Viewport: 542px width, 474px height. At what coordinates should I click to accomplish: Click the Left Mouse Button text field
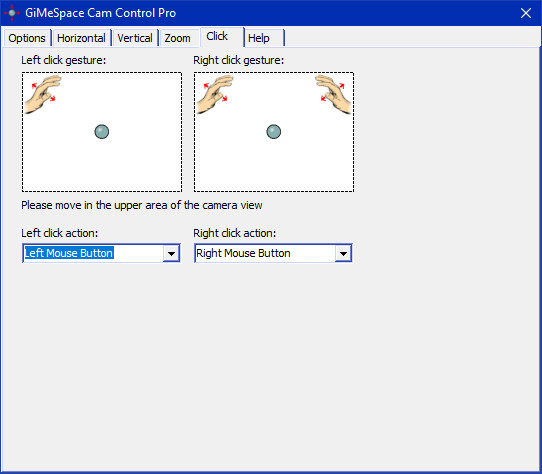93,253
